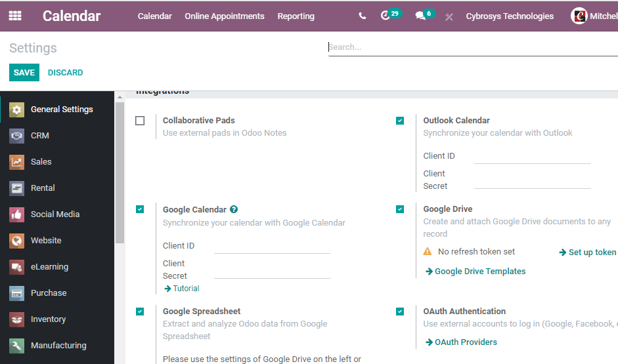Click the General Settings gear icon
This screenshot has width=618, height=364.
(16, 110)
